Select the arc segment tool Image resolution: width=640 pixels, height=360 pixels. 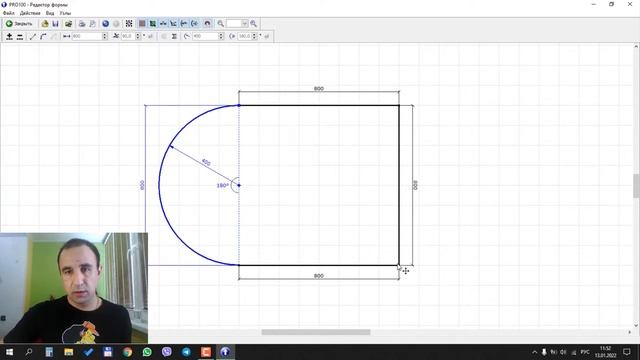43,36
